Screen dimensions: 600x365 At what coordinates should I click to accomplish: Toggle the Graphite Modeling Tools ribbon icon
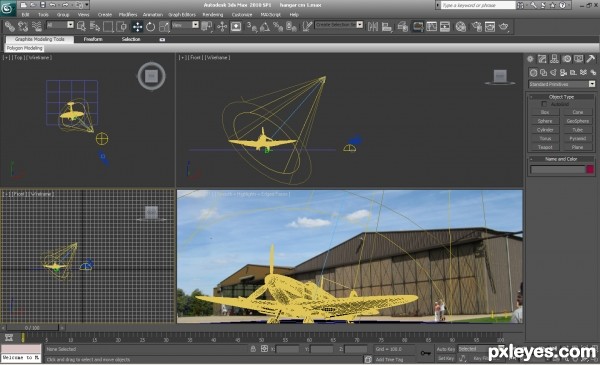point(418,26)
